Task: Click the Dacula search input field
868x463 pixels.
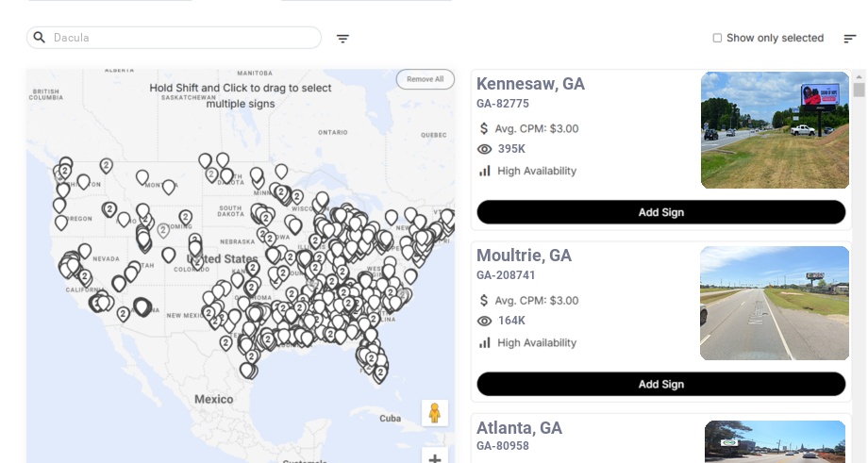Action: pos(184,38)
